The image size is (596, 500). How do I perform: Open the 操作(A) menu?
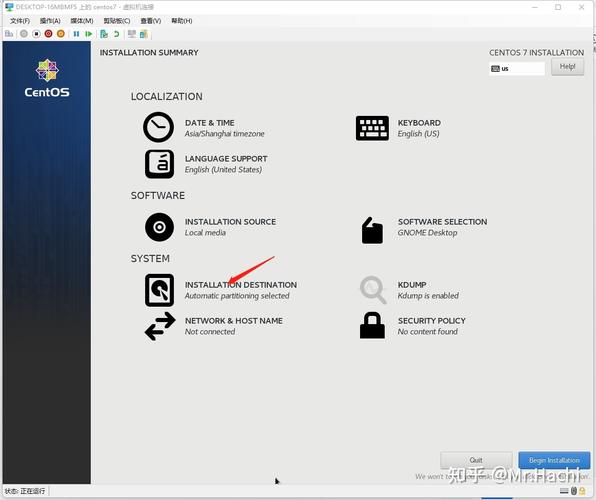(50, 21)
